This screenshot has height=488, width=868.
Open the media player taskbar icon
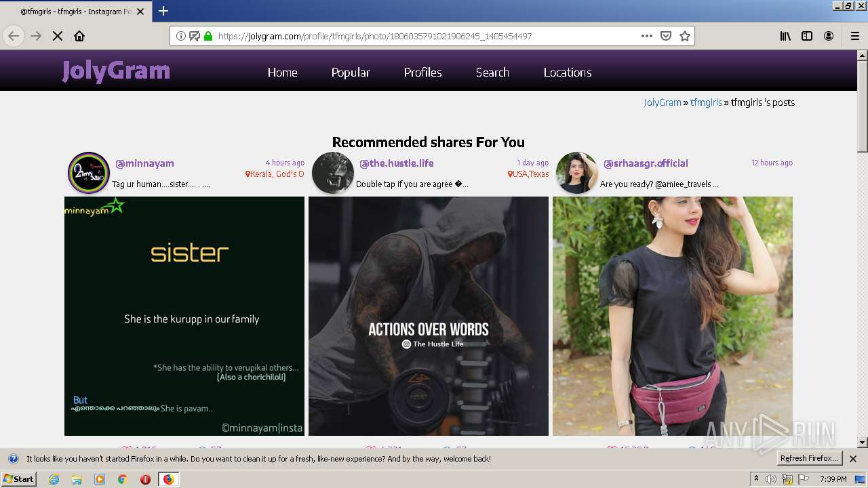click(x=100, y=479)
